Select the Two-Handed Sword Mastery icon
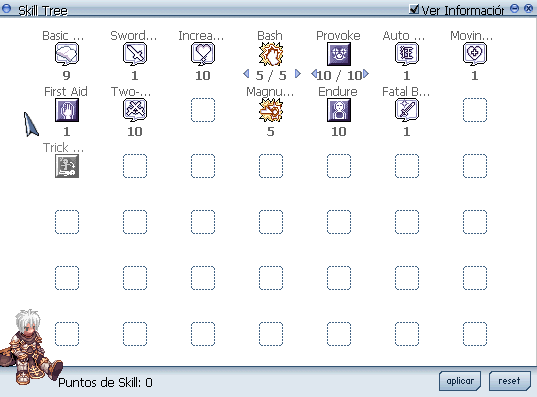 pos(135,110)
